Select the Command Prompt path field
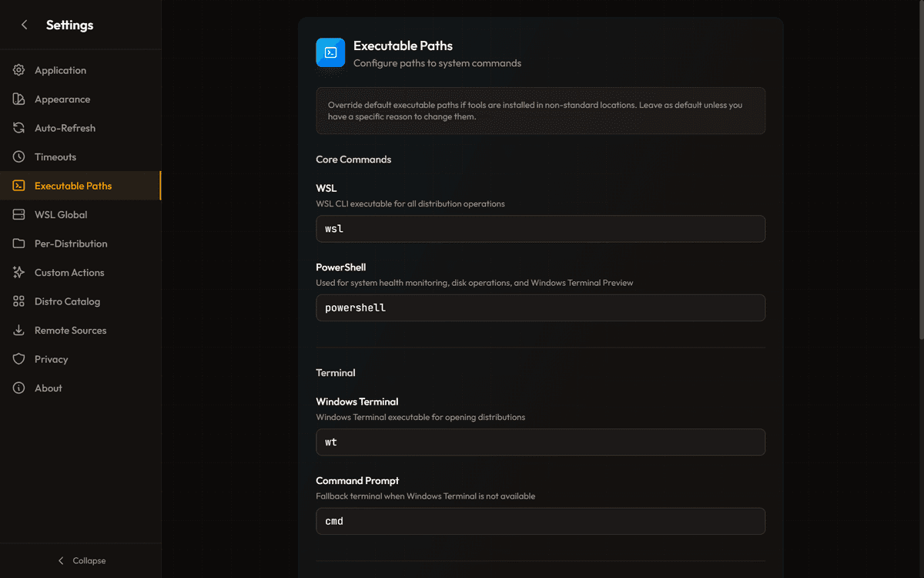Image resolution: width=924 pixels, height=578 pixels. pos(540,521)
